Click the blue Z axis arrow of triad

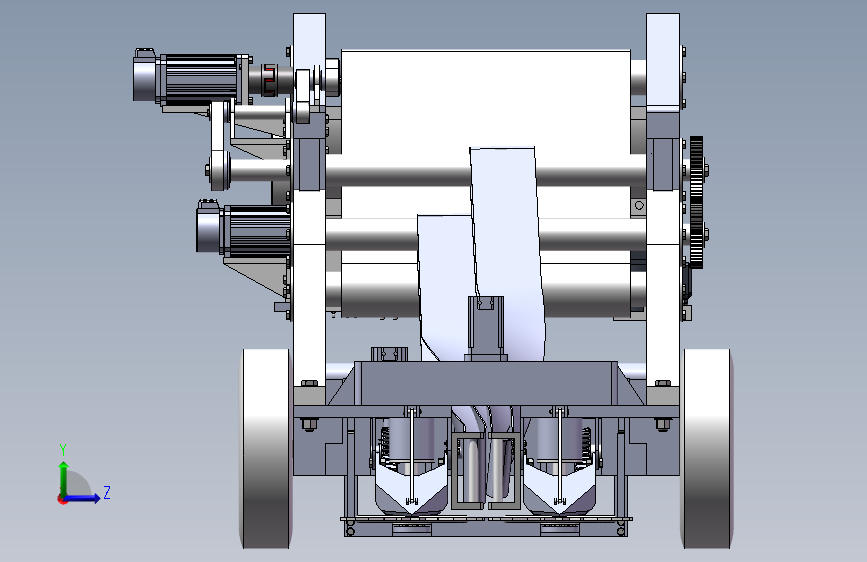[84, 498]
